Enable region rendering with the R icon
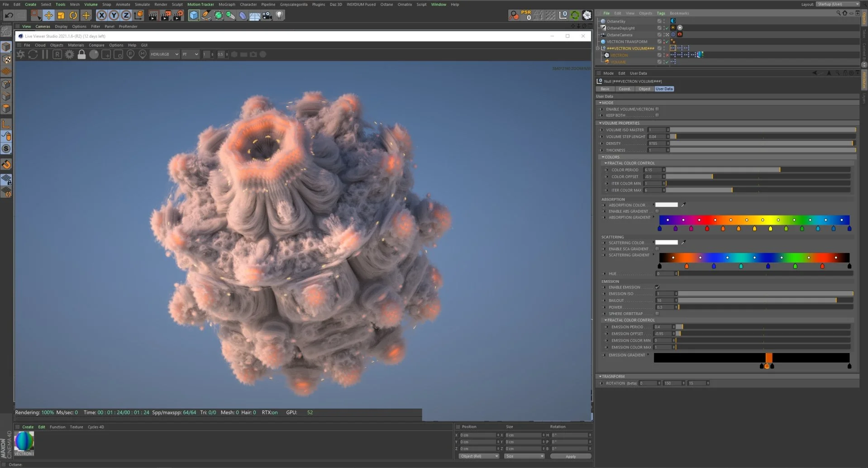The width and height of the screenshot is (868, 468). (57, 54)
